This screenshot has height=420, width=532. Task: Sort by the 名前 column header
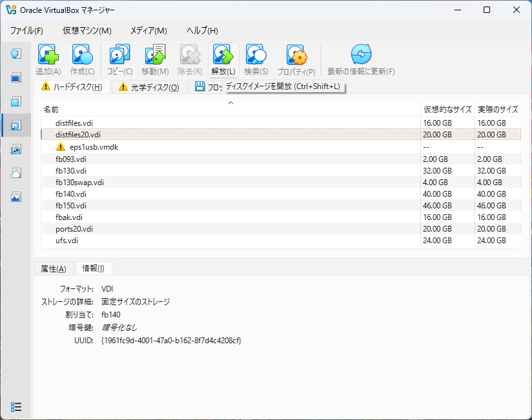click(230, 110)
